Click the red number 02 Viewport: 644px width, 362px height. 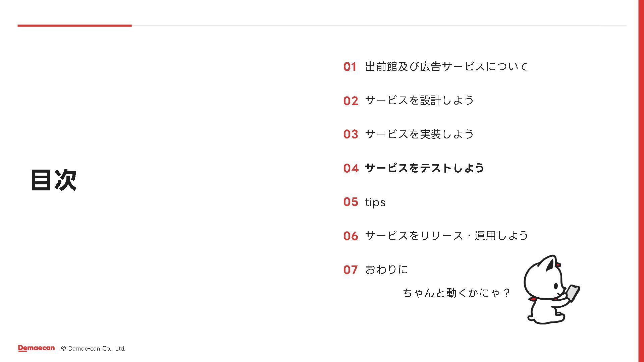point(351,101)
